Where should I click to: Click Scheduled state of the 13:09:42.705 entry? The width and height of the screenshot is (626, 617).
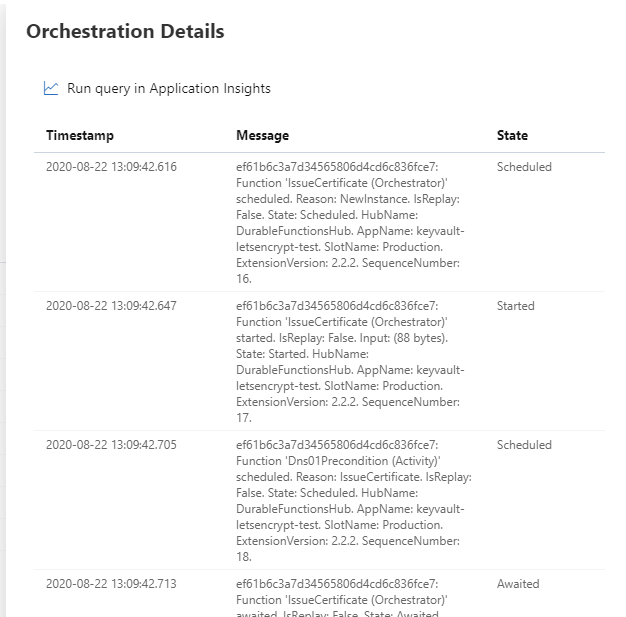pos(524,445)
